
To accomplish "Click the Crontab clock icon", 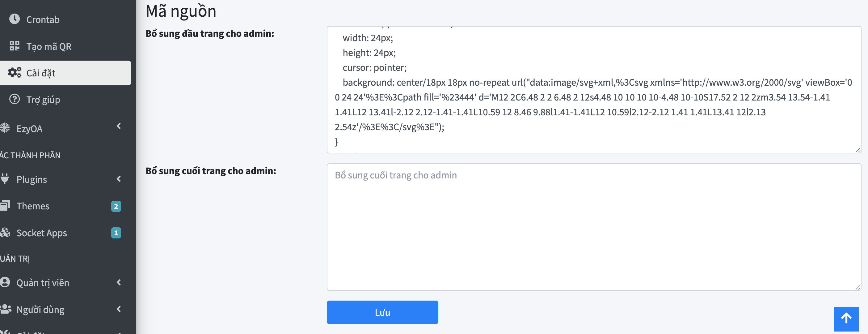I will [x=15, y=19].
